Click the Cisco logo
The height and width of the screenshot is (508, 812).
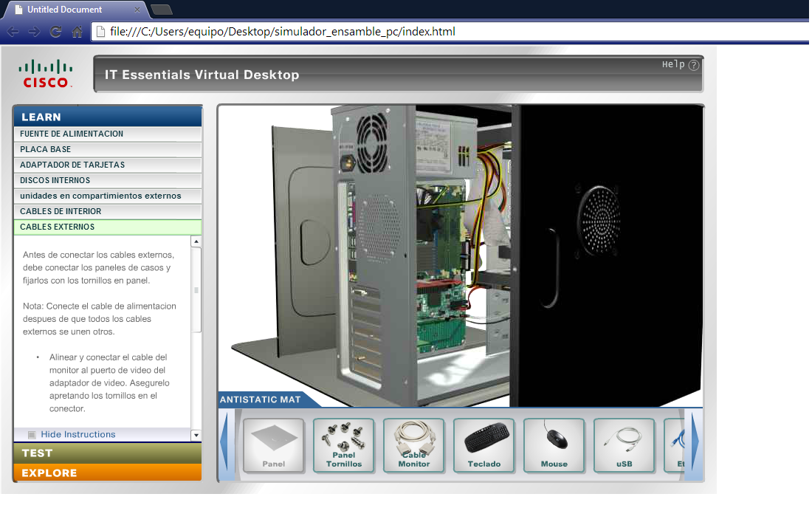coord(46,72)
